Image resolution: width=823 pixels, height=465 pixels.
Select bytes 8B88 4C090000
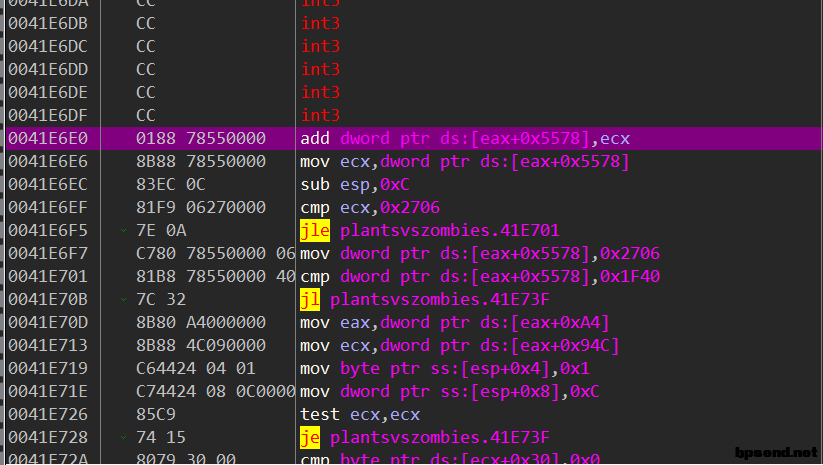coord(201,346)
